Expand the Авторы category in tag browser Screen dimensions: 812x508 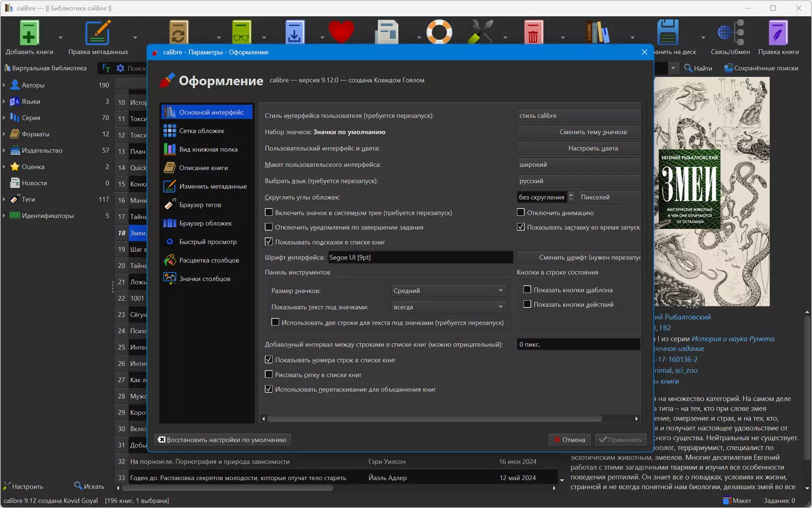4,85
